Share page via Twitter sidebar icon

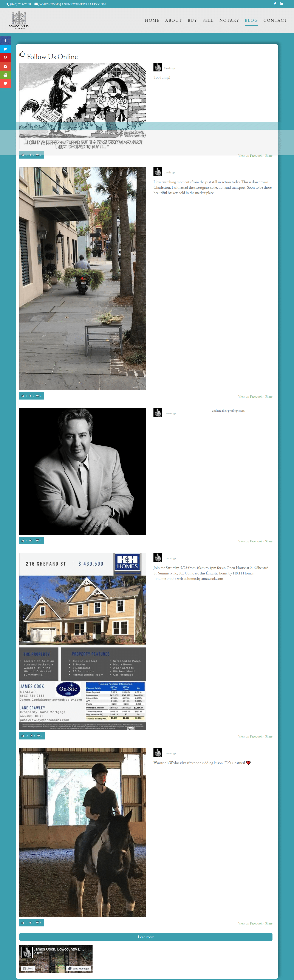point(5,49)
